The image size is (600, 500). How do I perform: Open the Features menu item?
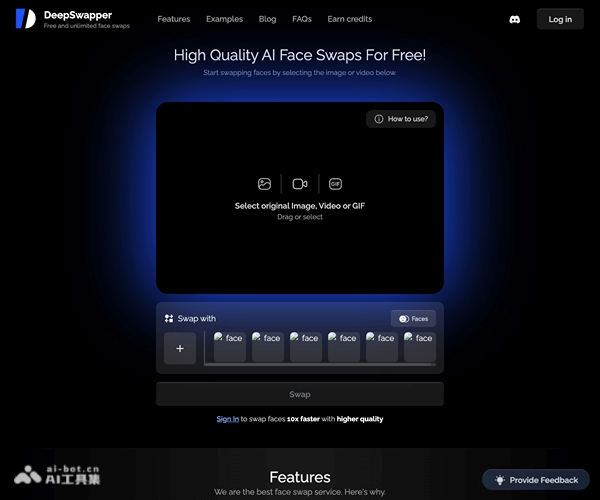coord(174,19)
